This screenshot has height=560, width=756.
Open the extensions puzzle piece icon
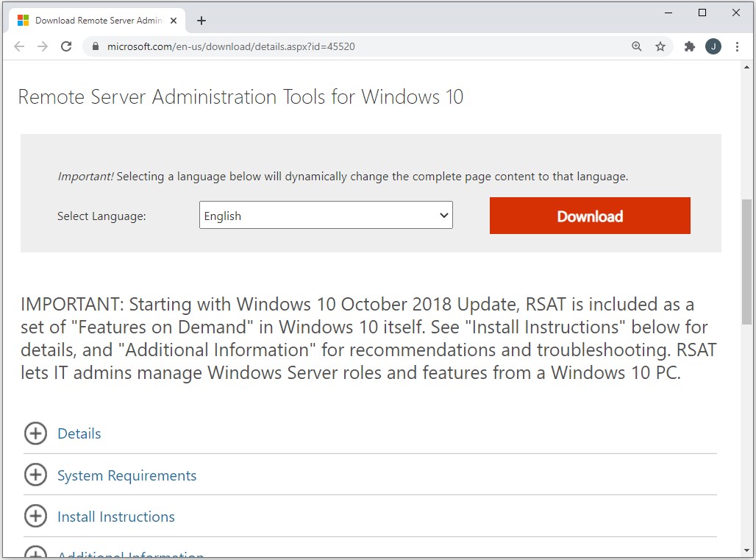[690, 46]
